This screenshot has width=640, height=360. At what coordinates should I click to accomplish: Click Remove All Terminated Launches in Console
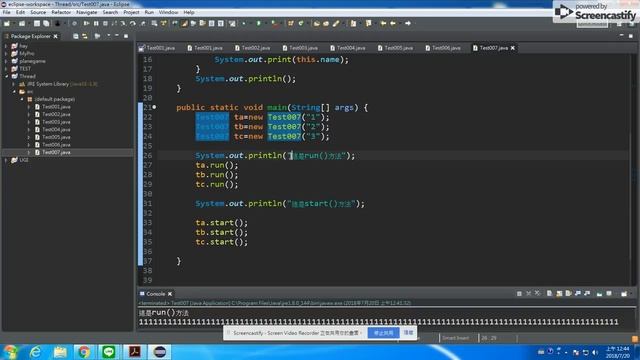coord(538,293)
